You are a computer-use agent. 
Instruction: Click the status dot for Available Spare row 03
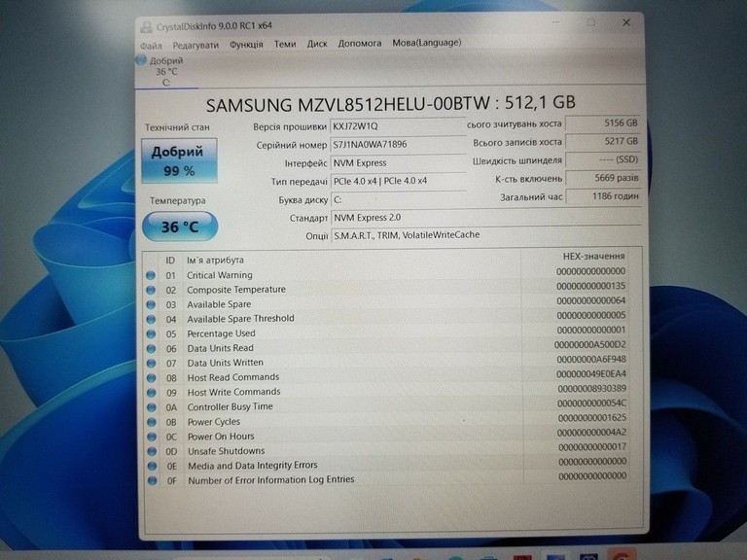[151, 304]
